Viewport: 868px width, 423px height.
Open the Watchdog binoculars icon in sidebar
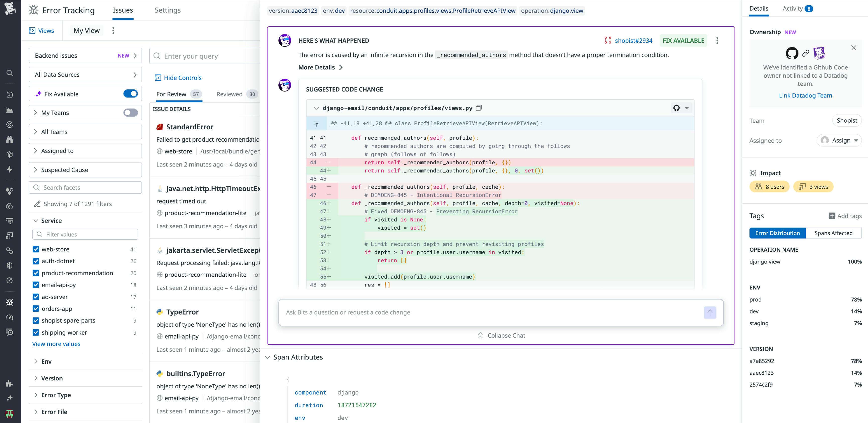10,139
